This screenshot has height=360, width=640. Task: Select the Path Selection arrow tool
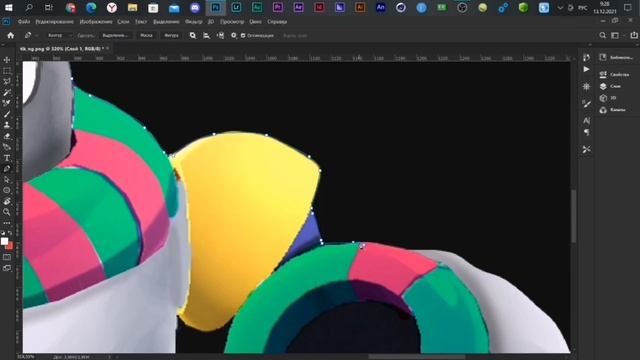click(7, 180)
